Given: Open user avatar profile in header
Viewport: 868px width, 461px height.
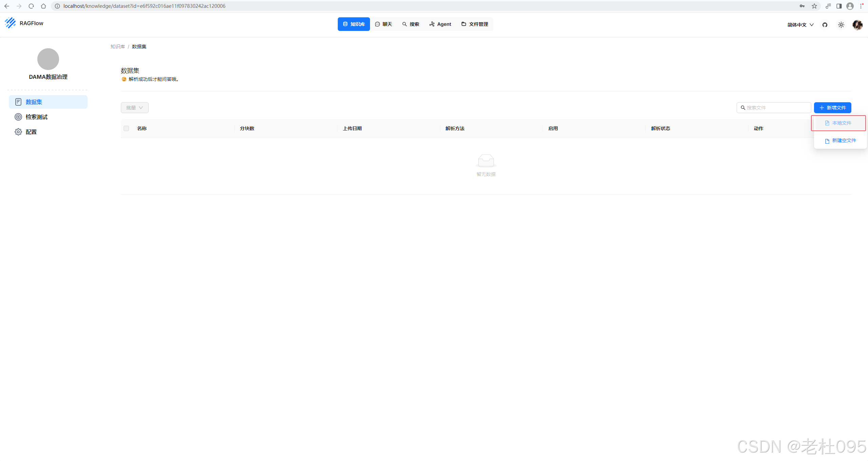Looking at the screenshot, I should tap(857, 25).
